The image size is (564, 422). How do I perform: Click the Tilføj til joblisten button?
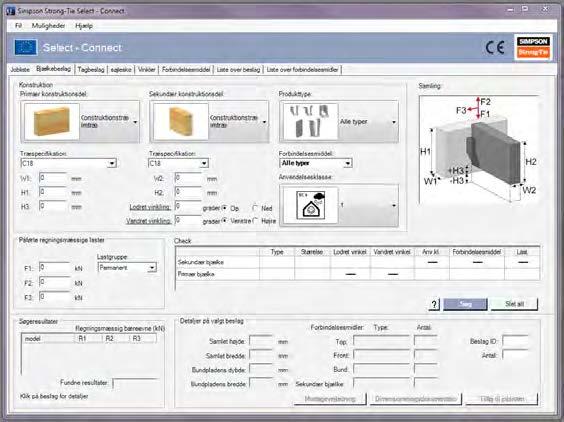click(502, 399)
